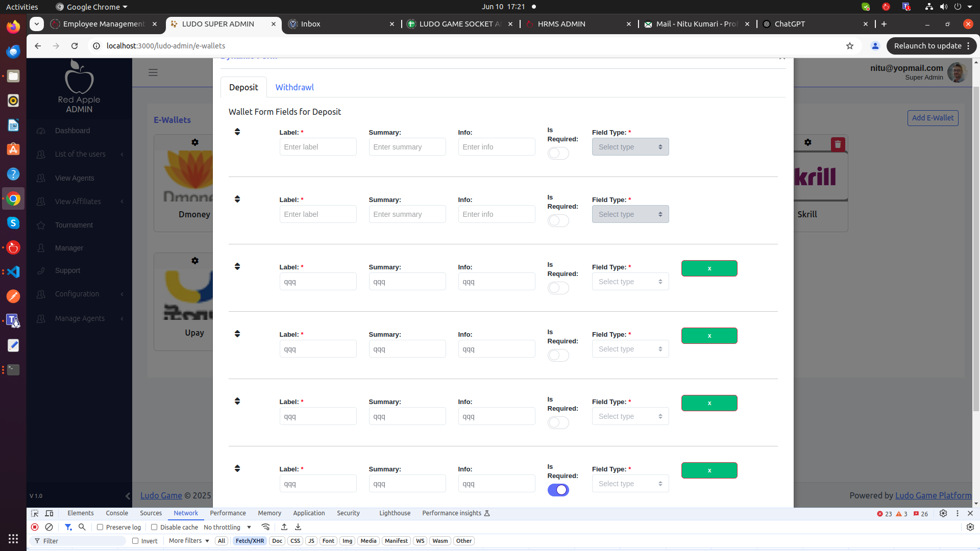Open the Files app in the dock
Viewport: 980px width, 551px height.
point(13,76)
